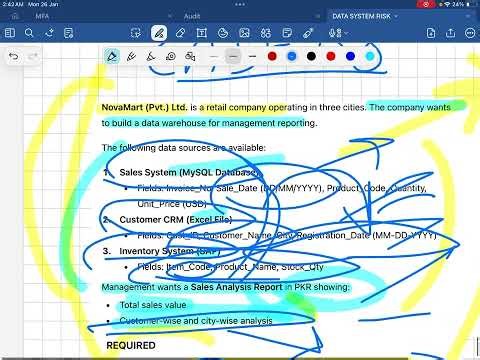Select the thinnest stroke width
Screen dimensions: 480x360
click(214, 56)
